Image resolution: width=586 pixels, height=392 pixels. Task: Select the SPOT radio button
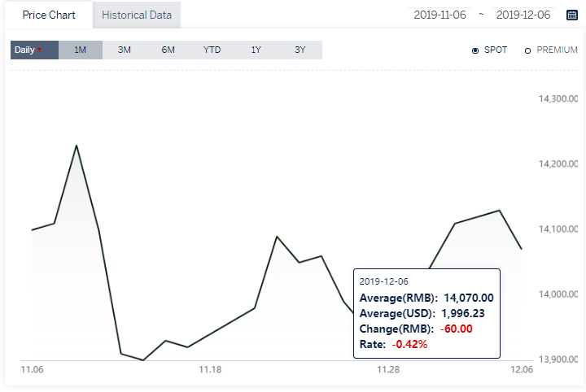[475, 50]
